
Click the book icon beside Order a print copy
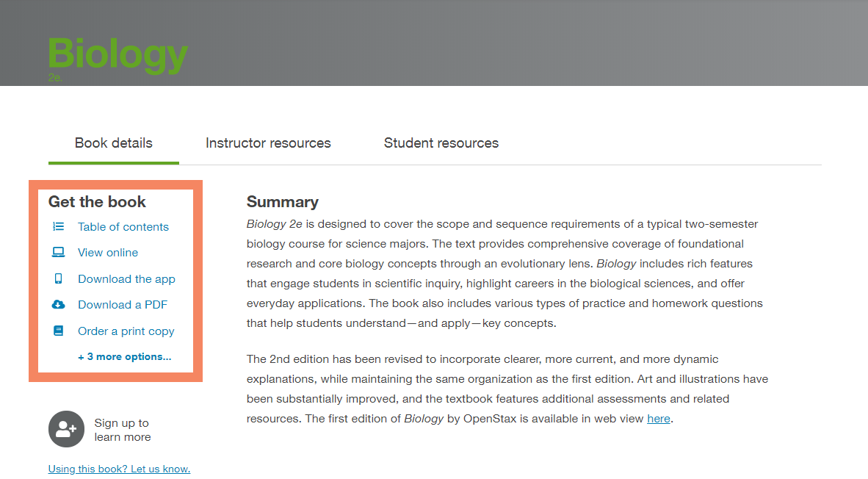pyautogui.click(x=57, y=331)
